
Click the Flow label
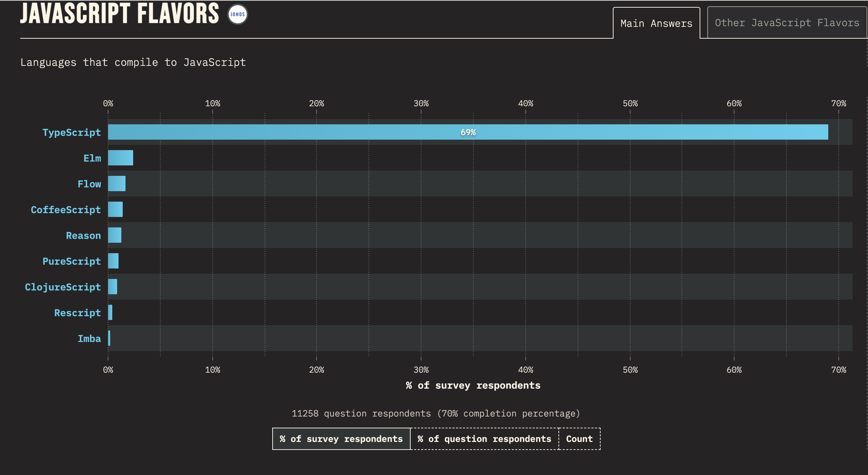89,184
